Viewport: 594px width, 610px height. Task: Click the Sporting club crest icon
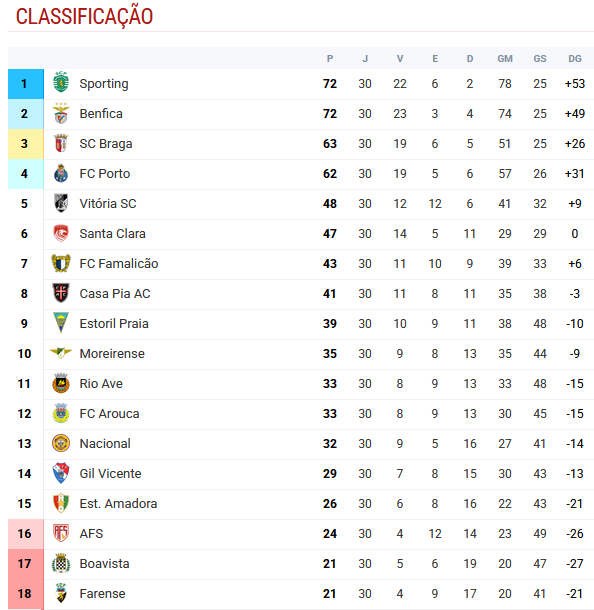(x=61, y=82)
